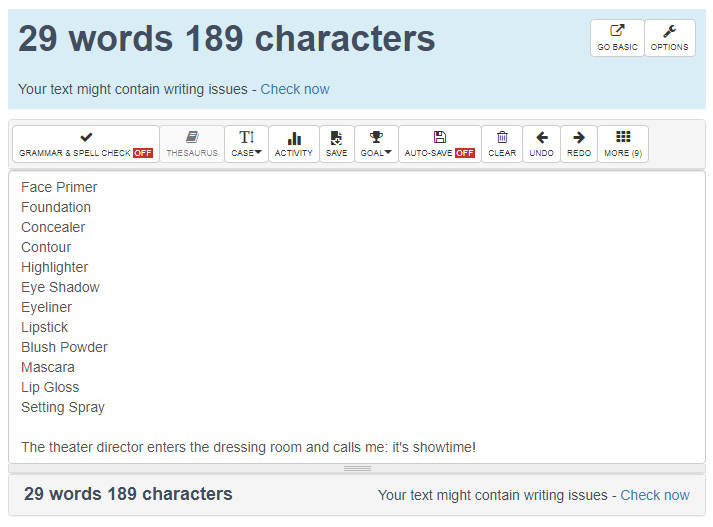The image size is (713, 527).
Task: Place cursor on the Highlighter line
Action: click(55, 267)
